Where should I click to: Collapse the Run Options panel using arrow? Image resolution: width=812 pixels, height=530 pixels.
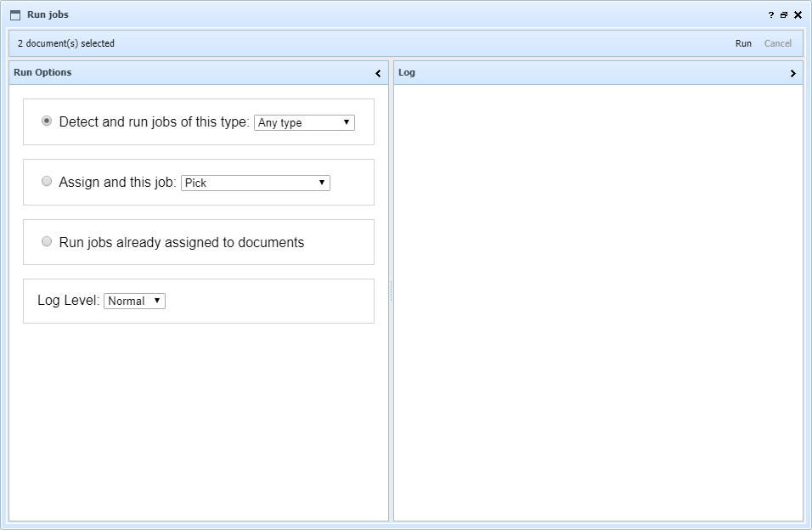[x=378, y=74]
